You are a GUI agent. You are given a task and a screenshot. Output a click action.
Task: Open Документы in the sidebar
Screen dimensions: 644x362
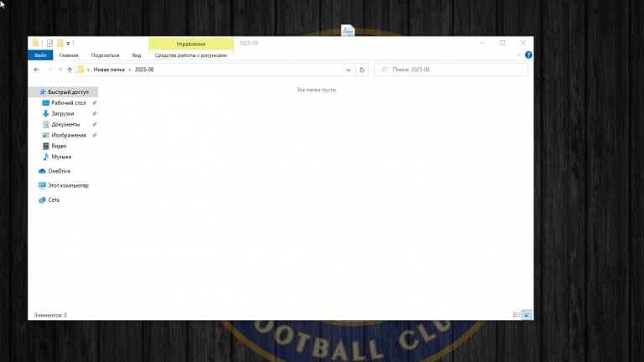click(x=65, y=124)
